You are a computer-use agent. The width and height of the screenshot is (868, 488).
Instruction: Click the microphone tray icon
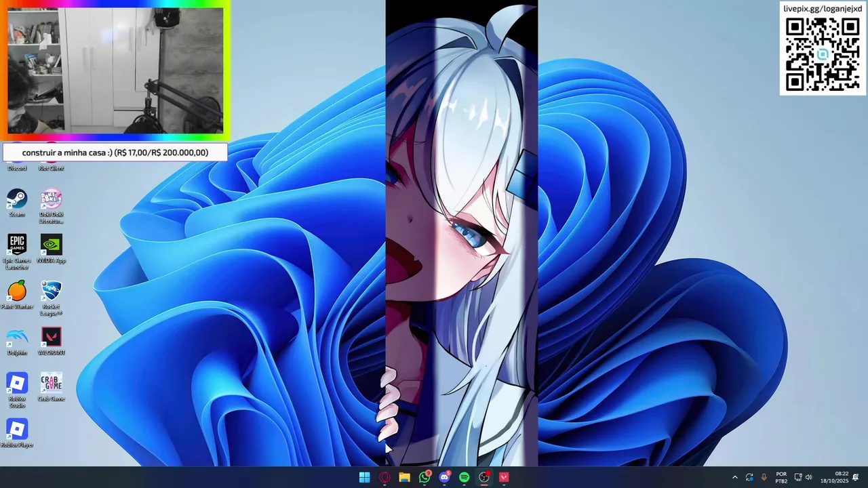pyautogui.click(x=764, y=477)
